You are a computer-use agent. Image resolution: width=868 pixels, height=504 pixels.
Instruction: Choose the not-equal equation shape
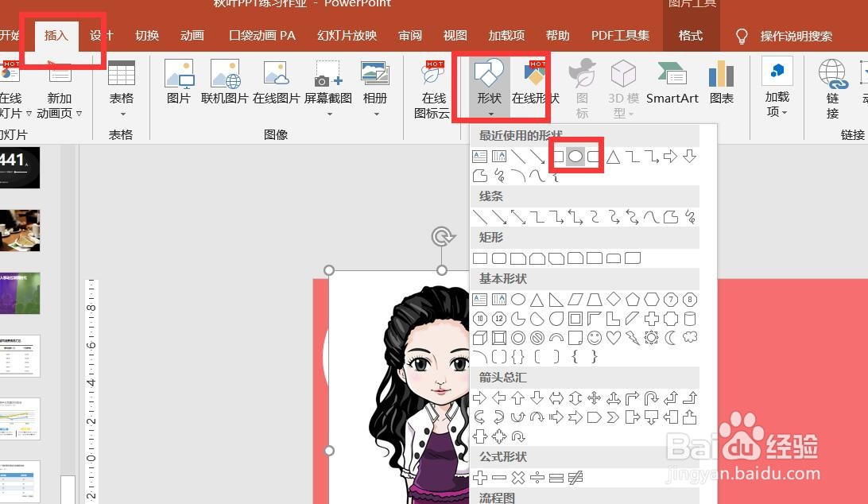point(575,478)
